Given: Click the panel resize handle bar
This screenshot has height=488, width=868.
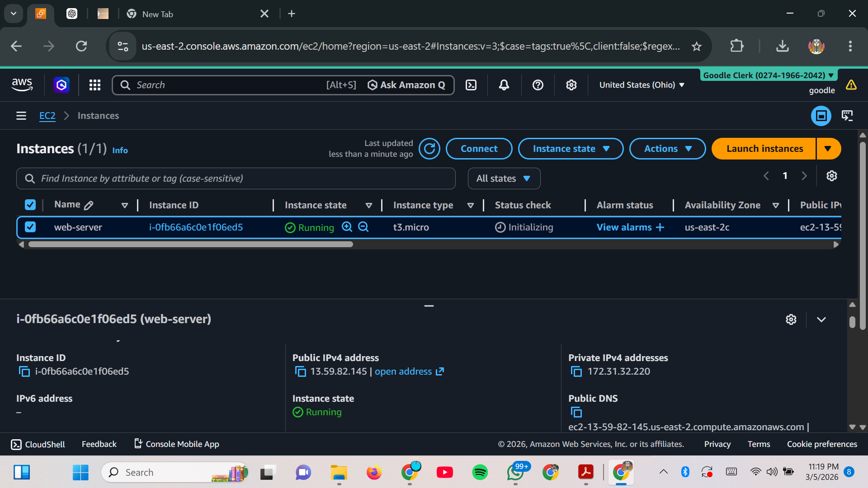Looking at the screenshot, I should (x=429, y=306).
